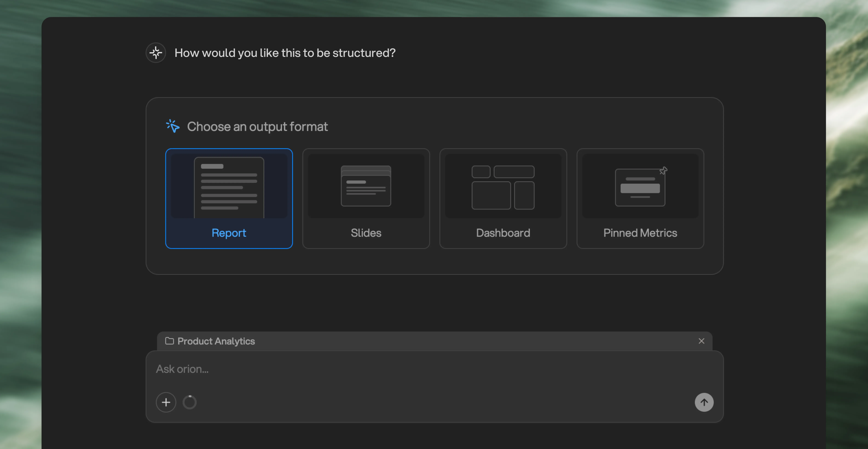Choose the Slides output format card
Viewport: 868px width, 449px height.
(x=366, y=198)
